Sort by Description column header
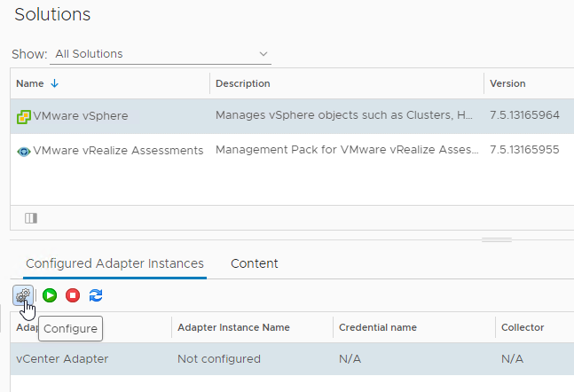The image size is (574, 392). point(242,83)
